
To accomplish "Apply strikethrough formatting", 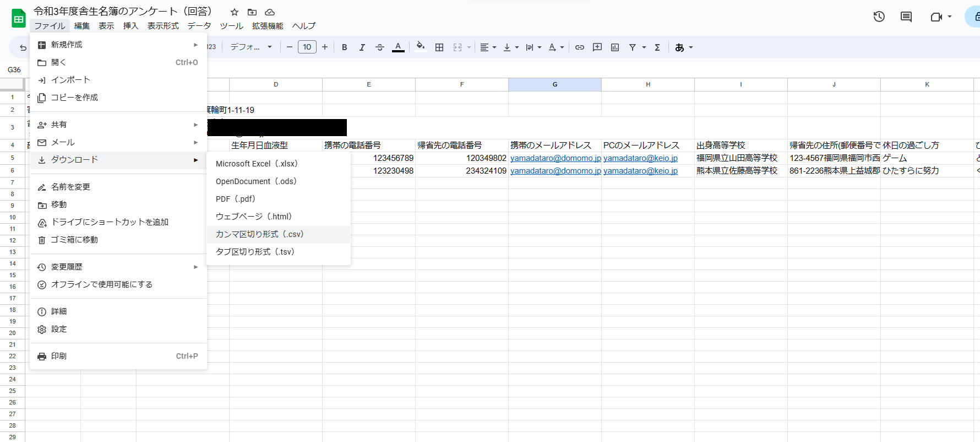I will click(x=380, y=47).
